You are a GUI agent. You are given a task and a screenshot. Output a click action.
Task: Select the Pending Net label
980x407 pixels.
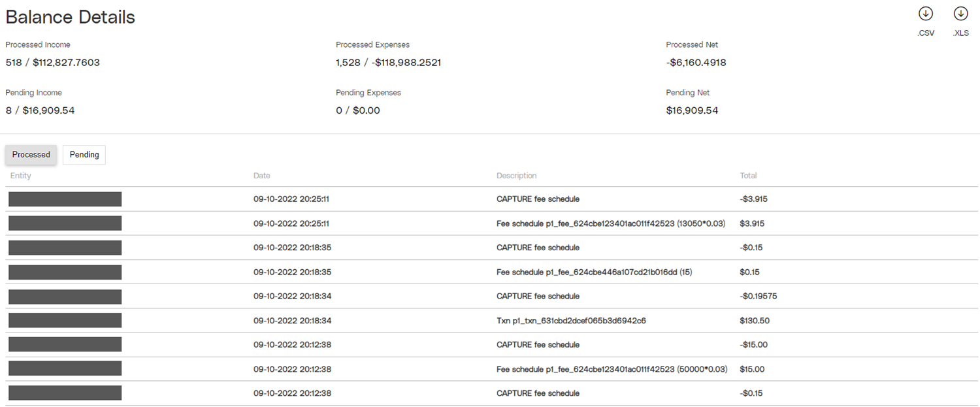tap(688, 93)
